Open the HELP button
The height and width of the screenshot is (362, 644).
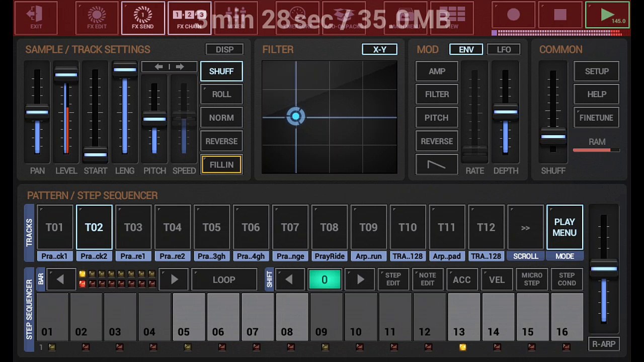(596, 94)
